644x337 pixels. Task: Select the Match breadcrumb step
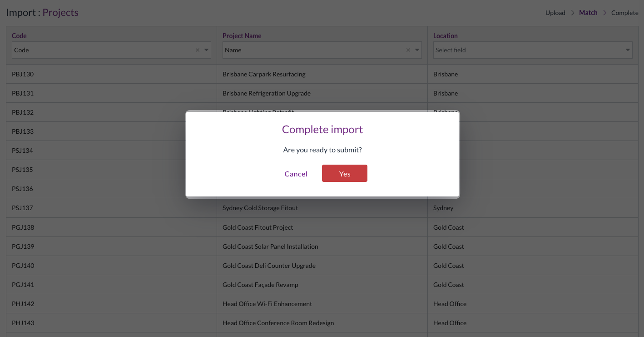click(x=588, y=13)
